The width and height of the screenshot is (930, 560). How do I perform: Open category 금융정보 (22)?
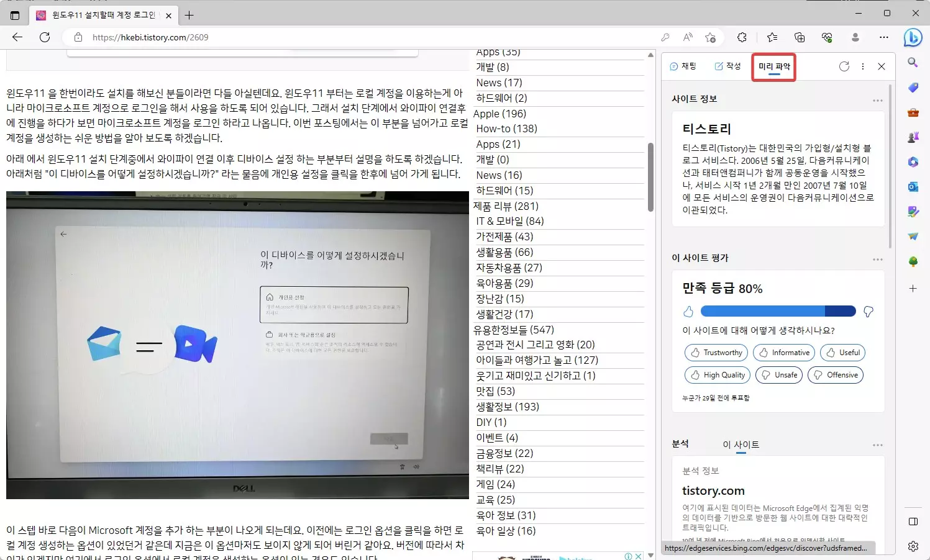tap(504, 453)
